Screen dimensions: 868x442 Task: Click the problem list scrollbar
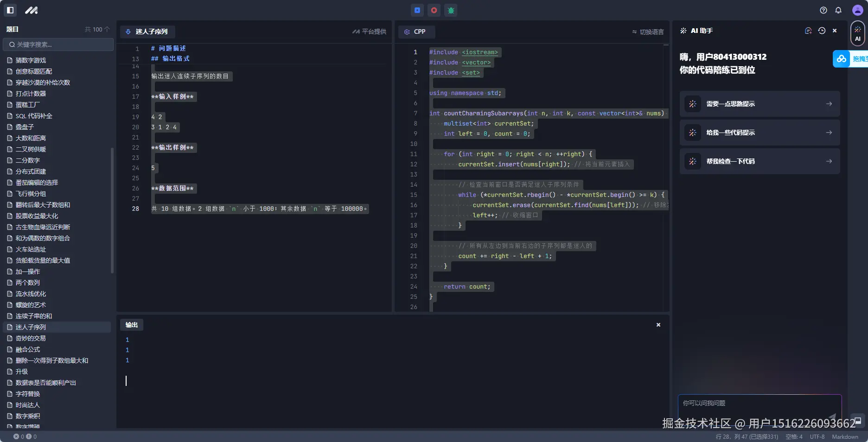pos(112,211)
